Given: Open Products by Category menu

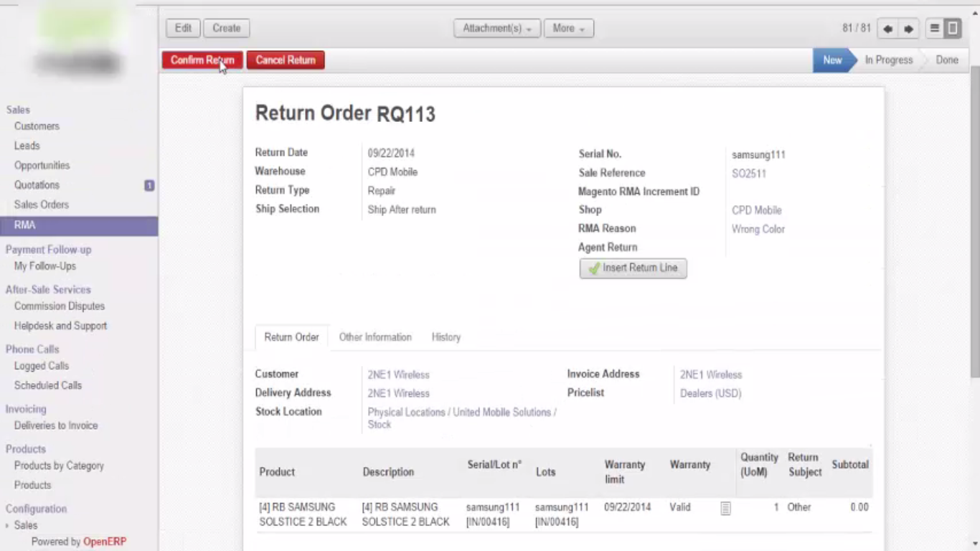Looking at the screenshot, I should pos(59,466).
